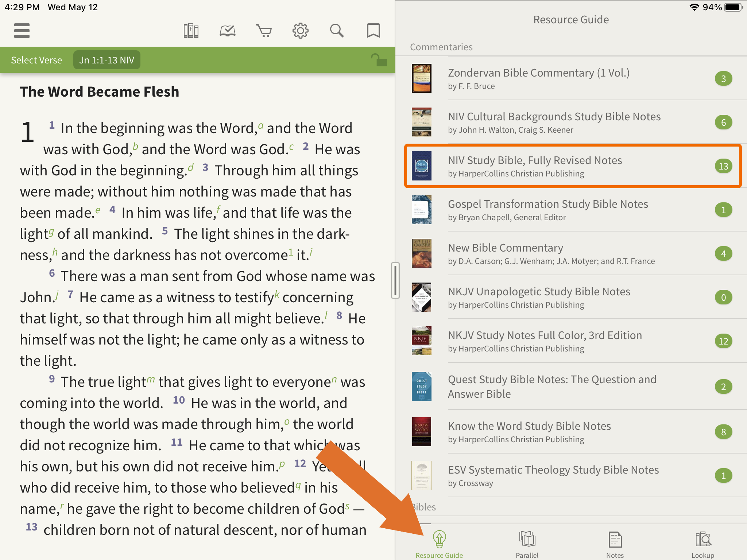Open the library books icon

pos(191,31)
